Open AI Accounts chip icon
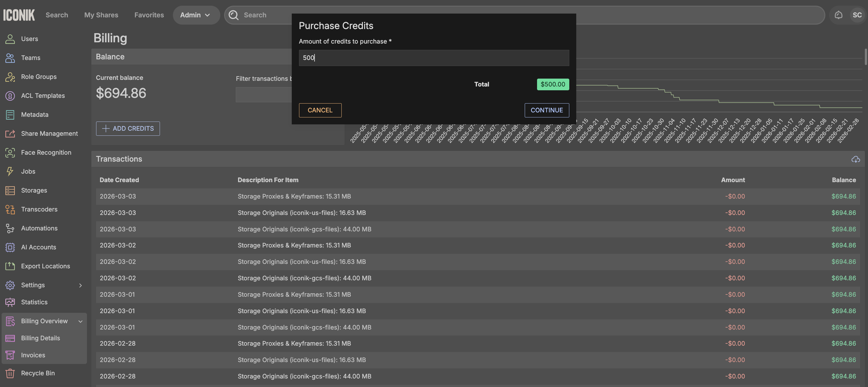This screenshot has width=868, height=387. click(10, 247)
